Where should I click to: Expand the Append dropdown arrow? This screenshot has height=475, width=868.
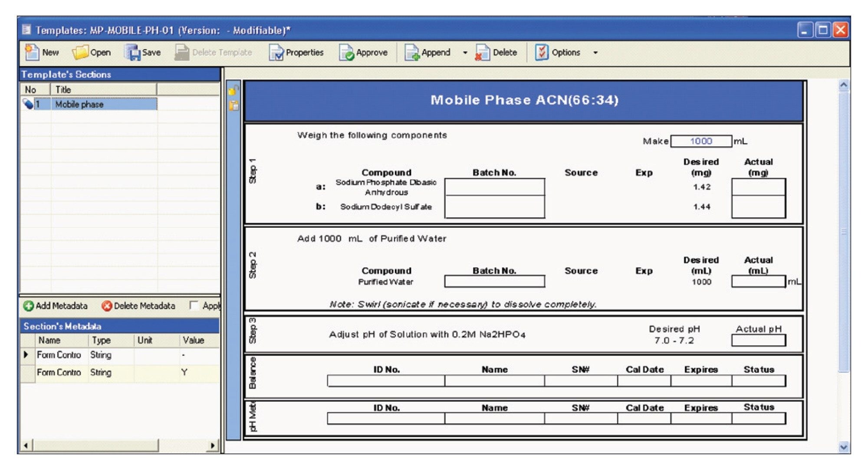tap(465, 52)
